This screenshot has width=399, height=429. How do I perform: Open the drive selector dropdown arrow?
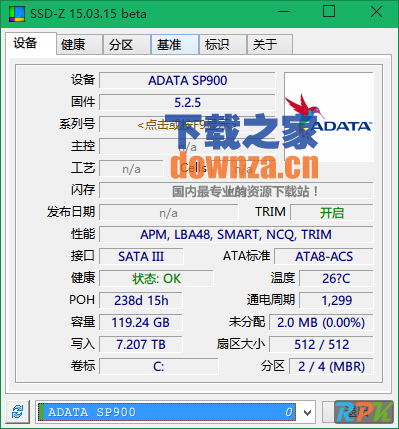coord(308,412)
